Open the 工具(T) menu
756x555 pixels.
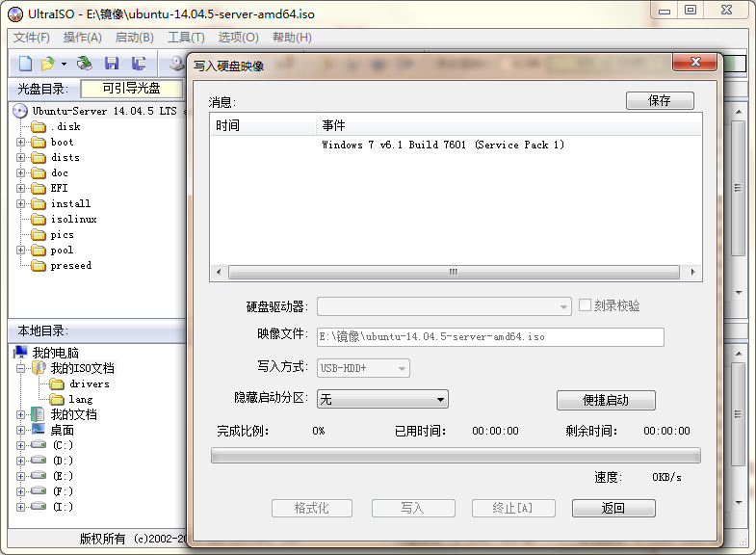tap(185, 38)
